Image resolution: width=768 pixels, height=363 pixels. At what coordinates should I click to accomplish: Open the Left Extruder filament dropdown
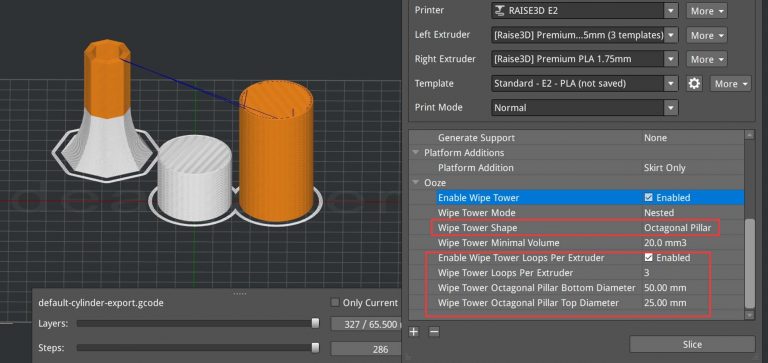pos(585,35)
